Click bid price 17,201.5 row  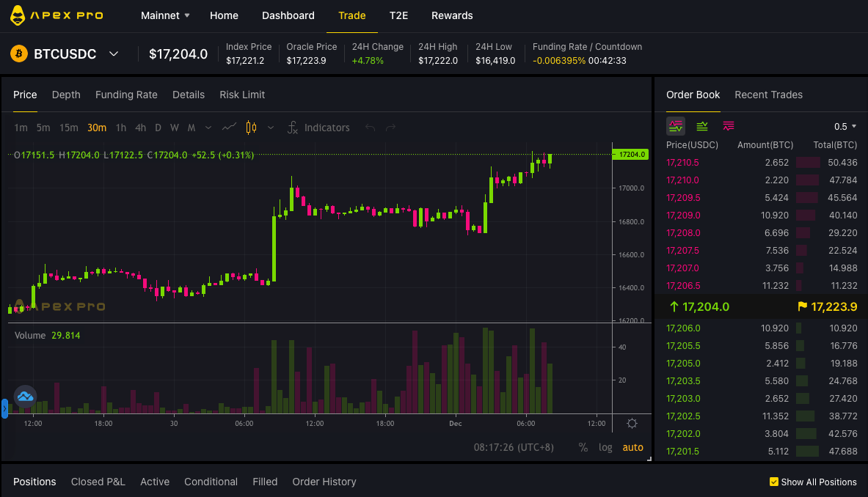click(762, 451)
